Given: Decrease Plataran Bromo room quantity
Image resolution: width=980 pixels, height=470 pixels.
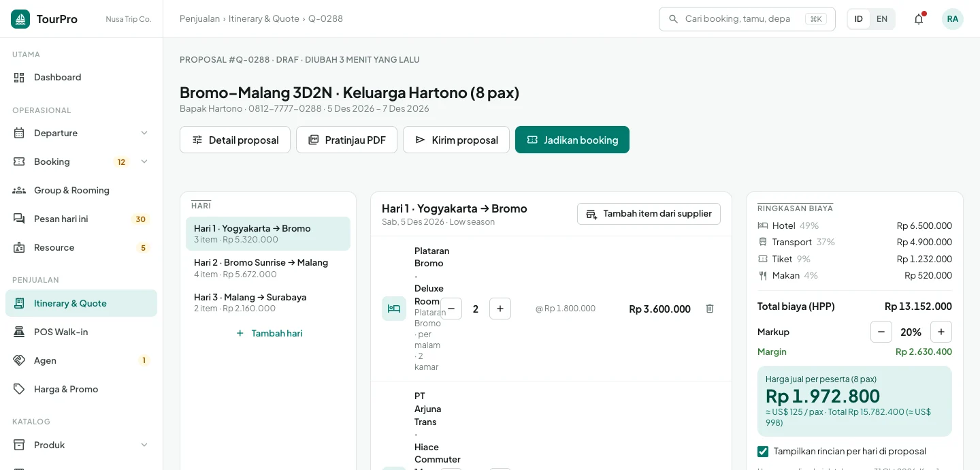Looking at the screenshot, I should [x=451, y=309].
